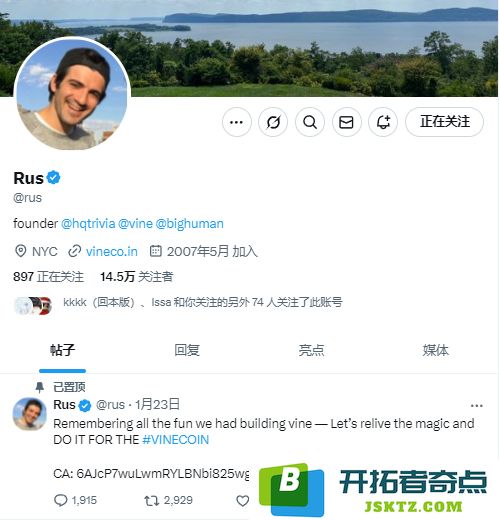The height and width of the screenshot is (520, 499).
Task: Open the large profile avatar photo
Action: 72,94
